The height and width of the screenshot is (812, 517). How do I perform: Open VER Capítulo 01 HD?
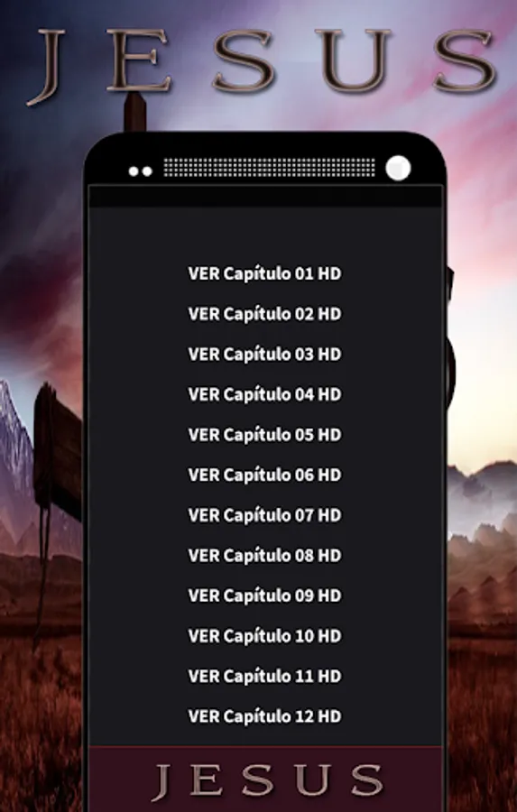pyautogui.click(x=264, y=274)
